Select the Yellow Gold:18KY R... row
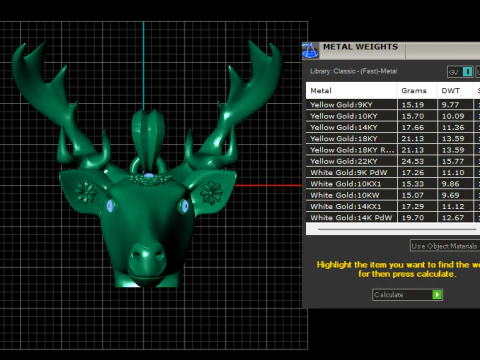Screen dimensions: 480x360 click(393, 150)
